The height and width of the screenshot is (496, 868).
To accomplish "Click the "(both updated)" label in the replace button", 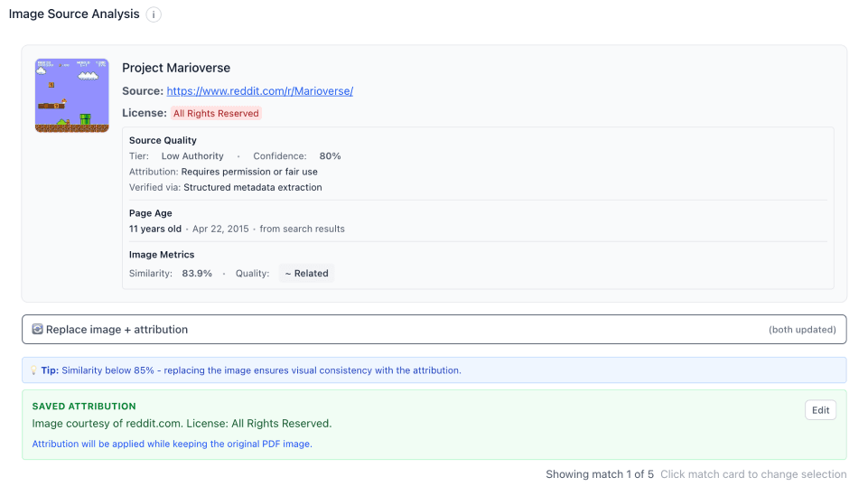I will point(802,330).
